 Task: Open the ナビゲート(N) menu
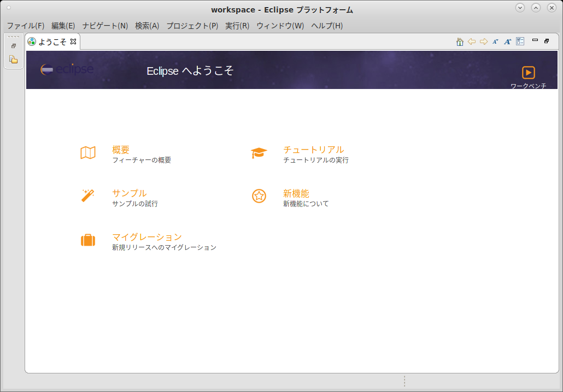(x=105, y=26)
